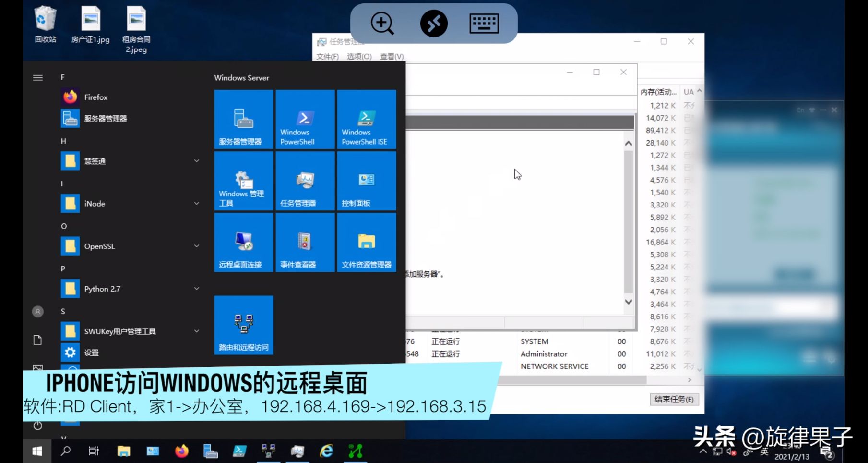The width and height of the screenshot is (868, 463).
Task: Open 选项(O) menu in Task Manager
Action: click(x=359, y=57)
